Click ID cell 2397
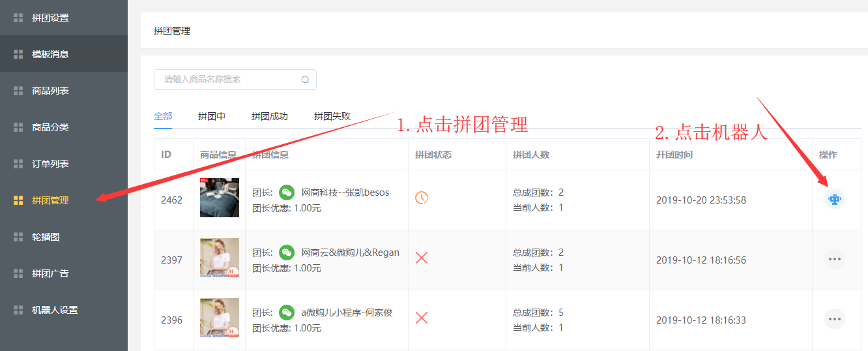The width and height of the screenshot is (868, 351). point(172,260)
